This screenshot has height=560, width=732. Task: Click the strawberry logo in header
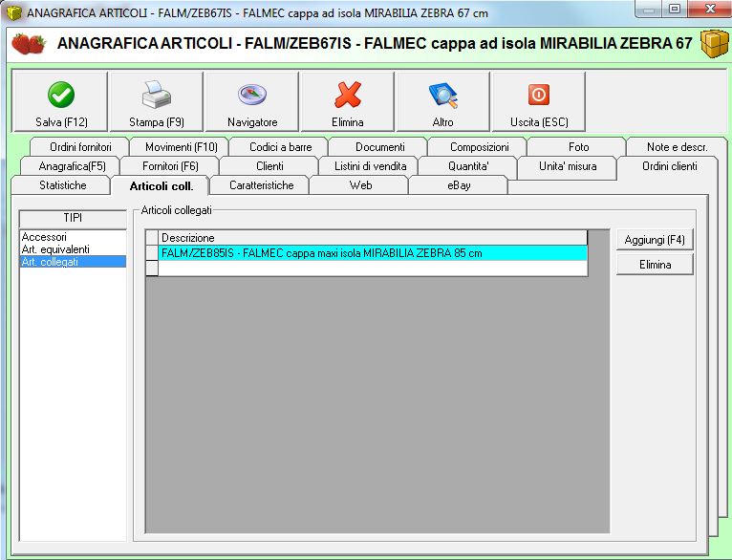click(29, 44)
